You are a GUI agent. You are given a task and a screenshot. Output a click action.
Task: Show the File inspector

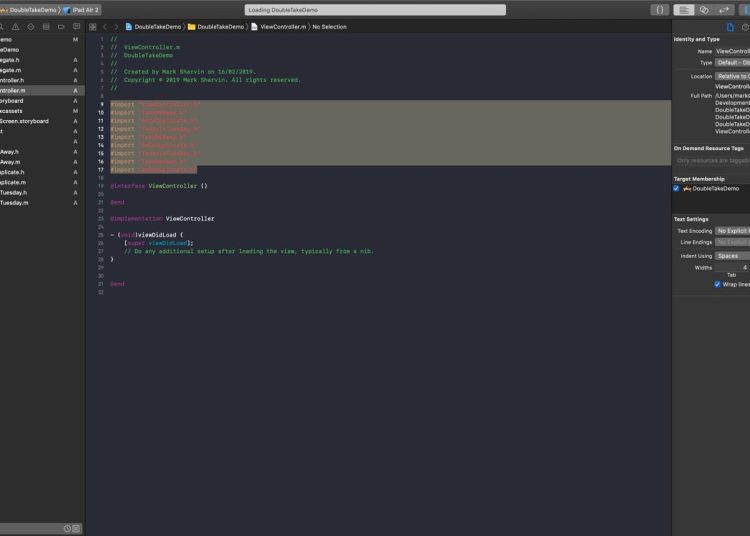(729, 27)
